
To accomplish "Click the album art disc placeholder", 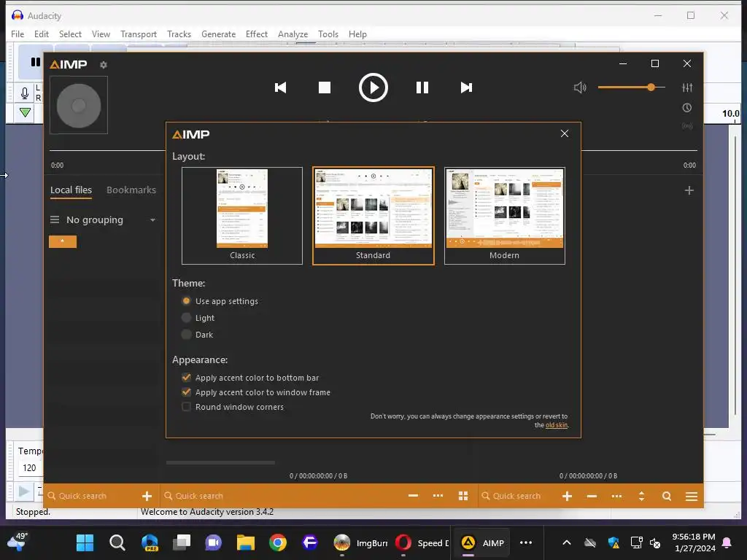I will click(79, 106).
